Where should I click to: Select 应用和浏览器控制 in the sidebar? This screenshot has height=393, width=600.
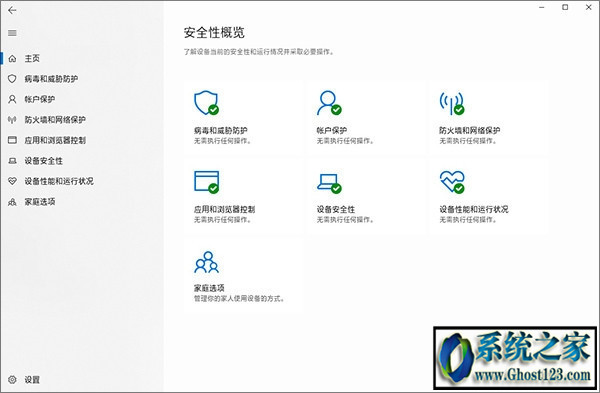[x=55, y=140]
